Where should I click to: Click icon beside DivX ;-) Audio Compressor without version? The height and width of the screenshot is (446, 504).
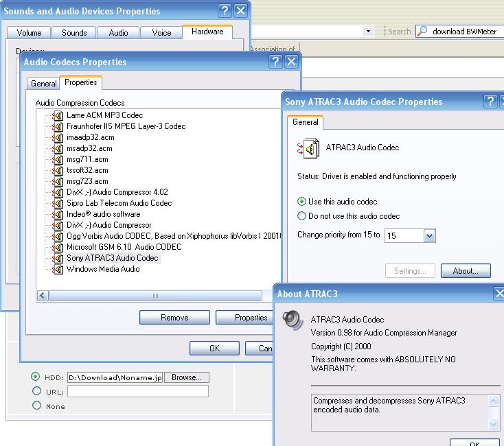click(x=58, y=225)
